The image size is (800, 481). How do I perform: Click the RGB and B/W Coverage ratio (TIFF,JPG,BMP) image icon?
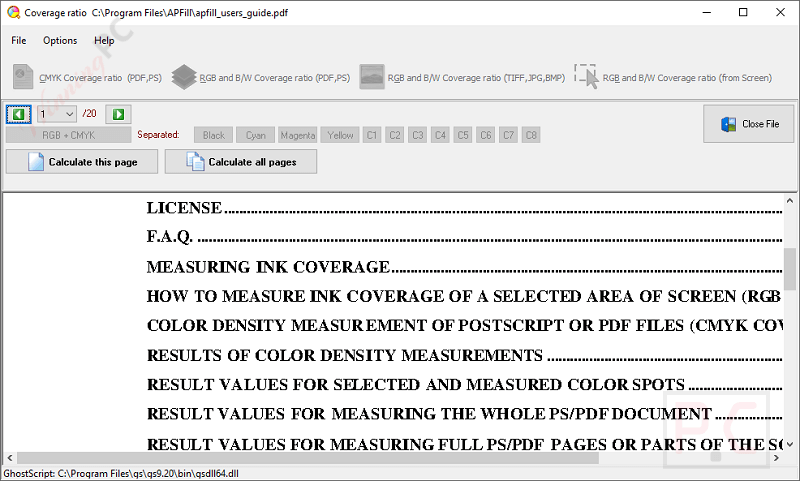point(372,77)
